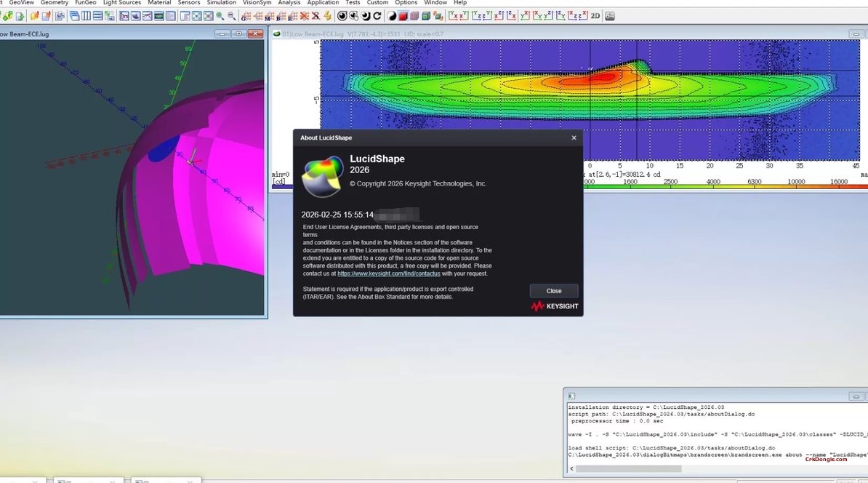Open the Light Sources menu
This screenshot has width=868, height=483.
[122, 3]
